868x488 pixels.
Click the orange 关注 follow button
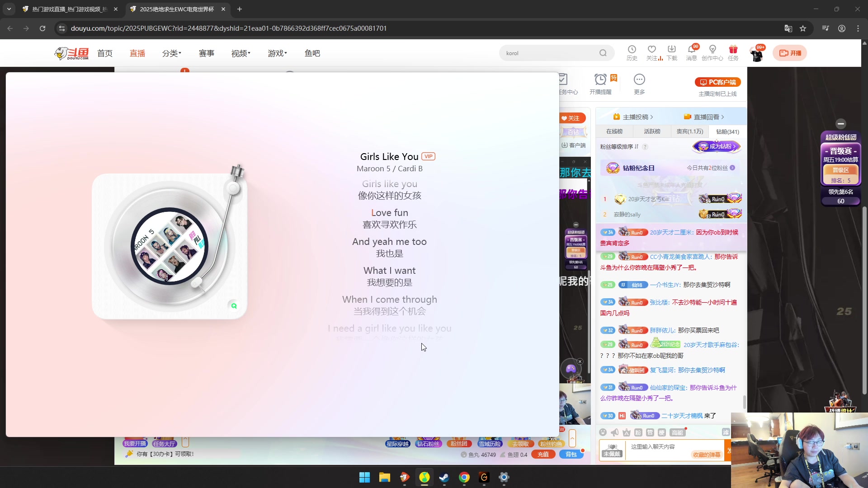pyautogui.click(x=572, y=118)
